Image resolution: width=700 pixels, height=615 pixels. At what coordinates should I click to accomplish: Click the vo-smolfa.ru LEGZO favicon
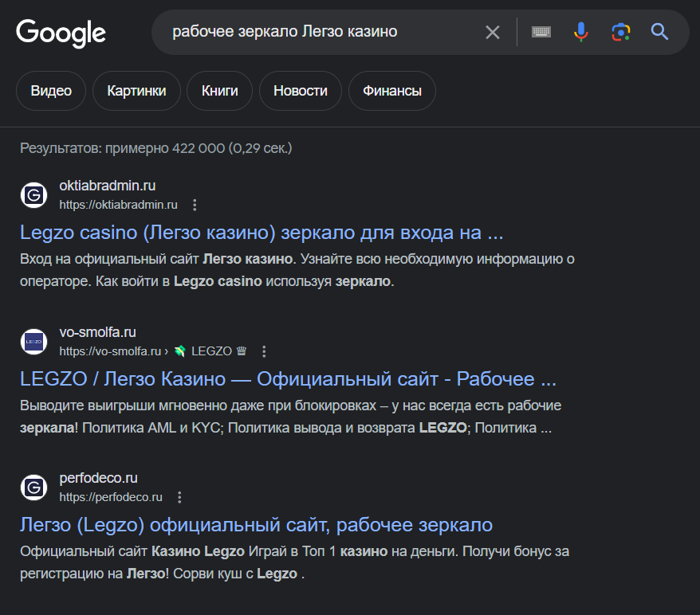[x=34, y=342]
